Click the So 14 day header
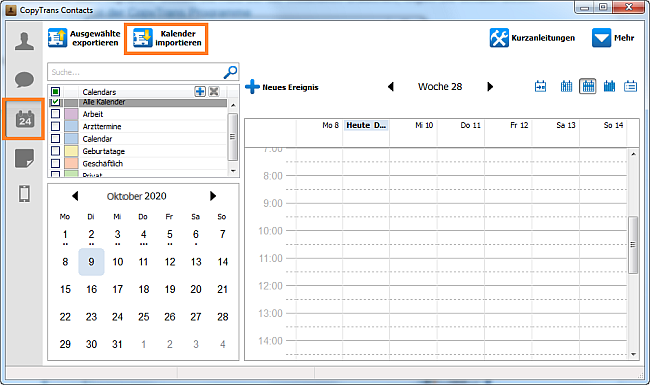Screen dimensions: 650x385 [x=614, y=125]
